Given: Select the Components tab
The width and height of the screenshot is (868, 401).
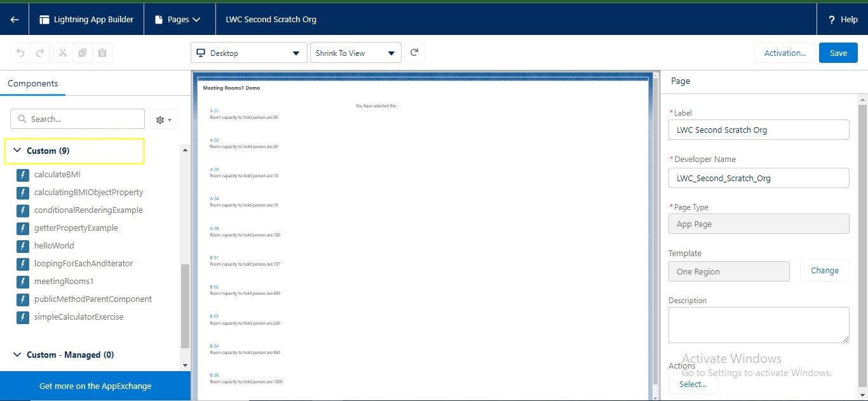Looking at the screenshot, I should [32, 83].
